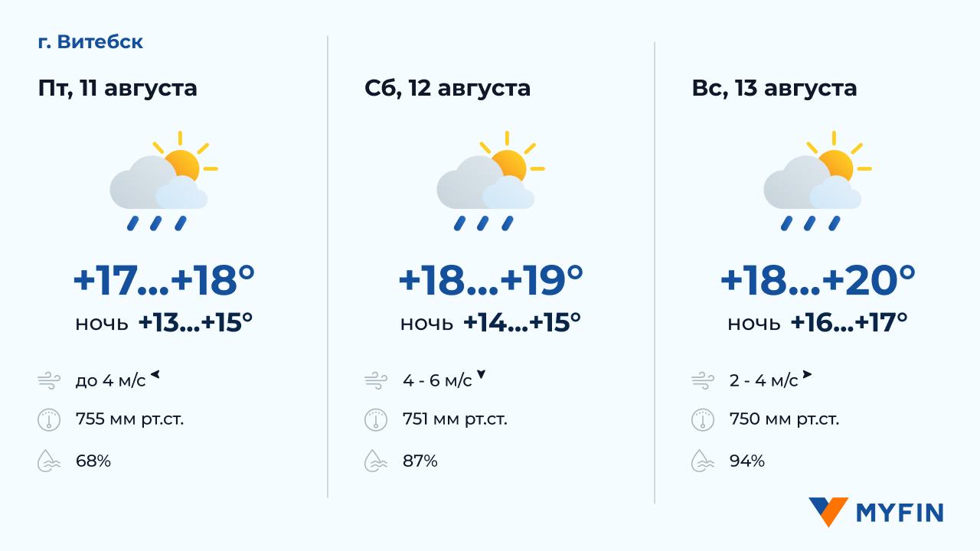This screenshot has height=551, width=980.
Task: Click the pressure gauge icon for Saturday
Action: [376, 420]
